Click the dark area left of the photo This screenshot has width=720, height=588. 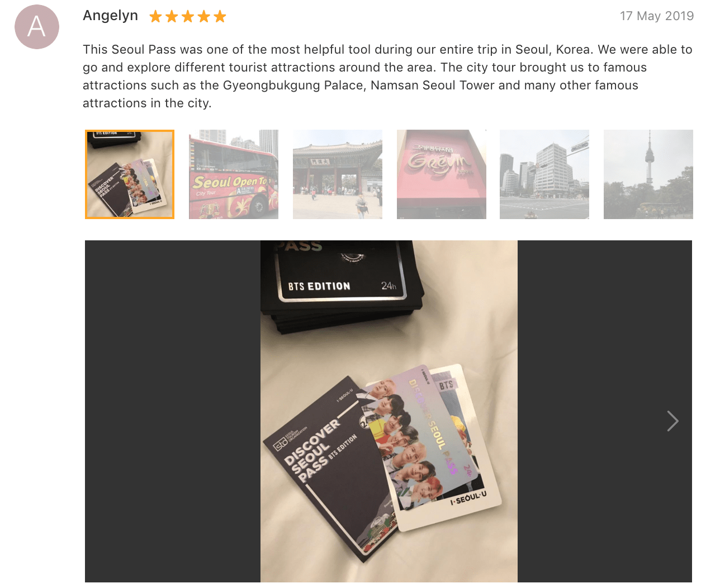pyautogui.click(x=173, y=411)
